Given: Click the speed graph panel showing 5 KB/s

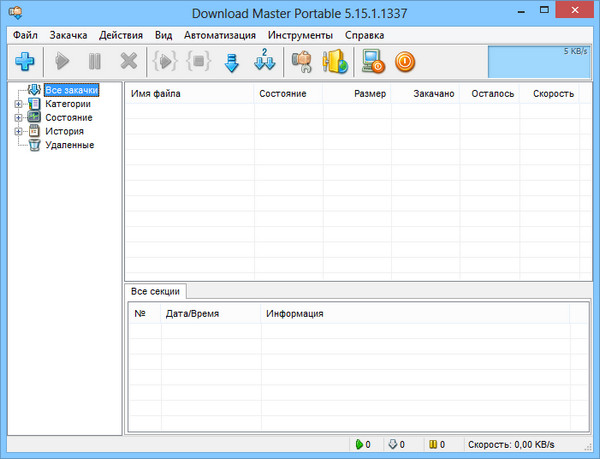Looking at the screenshot, I should [539, 61].
